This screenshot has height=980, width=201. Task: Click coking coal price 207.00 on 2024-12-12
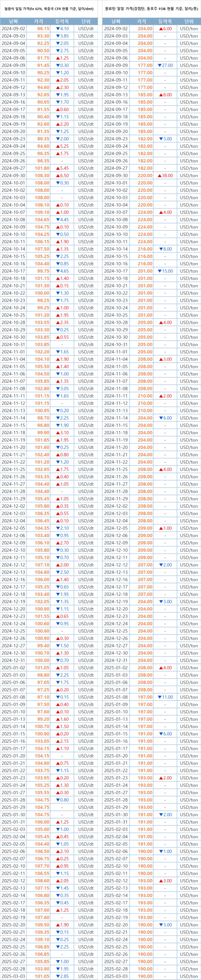pyautogui.click(x=145, y=565)
